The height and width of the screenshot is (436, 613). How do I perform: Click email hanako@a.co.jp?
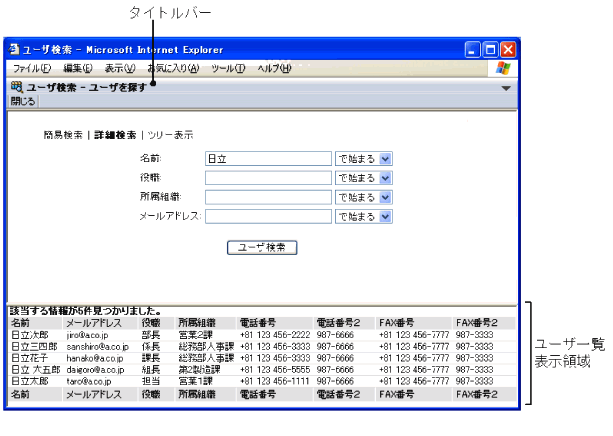[95, 358]
